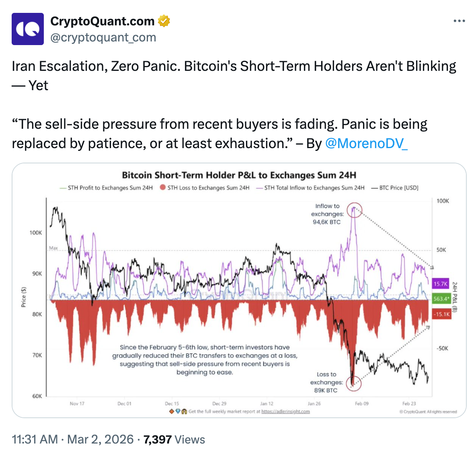Click the chart title to open the image
Image resolution: width=476 pixels, height=458 pixels.
239,175
